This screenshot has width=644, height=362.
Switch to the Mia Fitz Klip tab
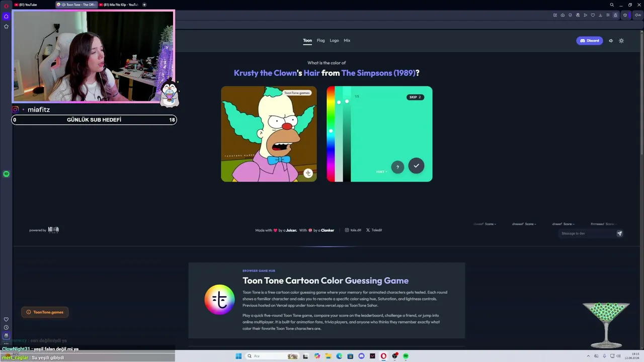[x=119, y=5]
